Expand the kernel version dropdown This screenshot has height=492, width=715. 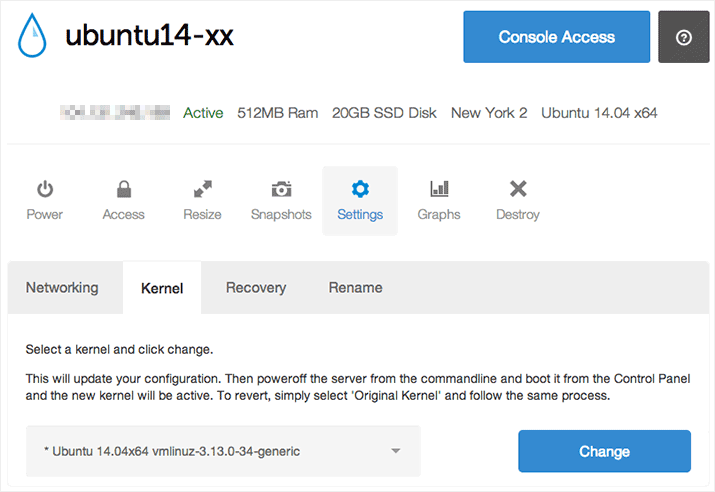click(223, 451)
